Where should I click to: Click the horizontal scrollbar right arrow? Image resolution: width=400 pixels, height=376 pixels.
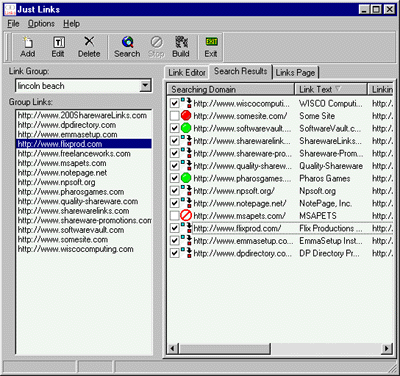coord(387,349)
